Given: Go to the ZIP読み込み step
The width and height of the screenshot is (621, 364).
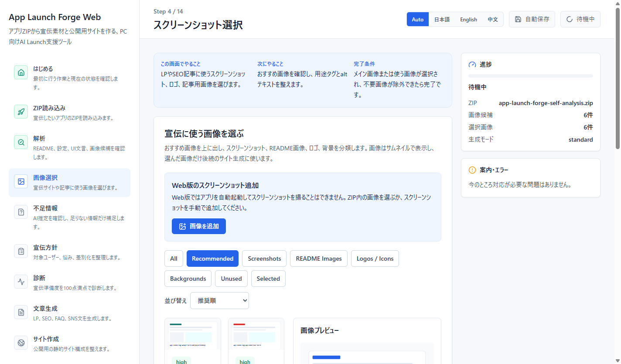Looking at the screenshot, I should click(70, 113).
